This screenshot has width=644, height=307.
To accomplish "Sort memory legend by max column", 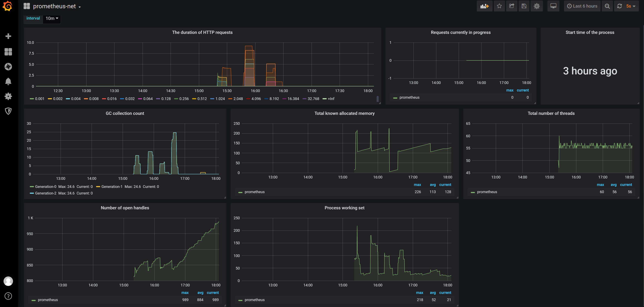I will tap(417, 185).
